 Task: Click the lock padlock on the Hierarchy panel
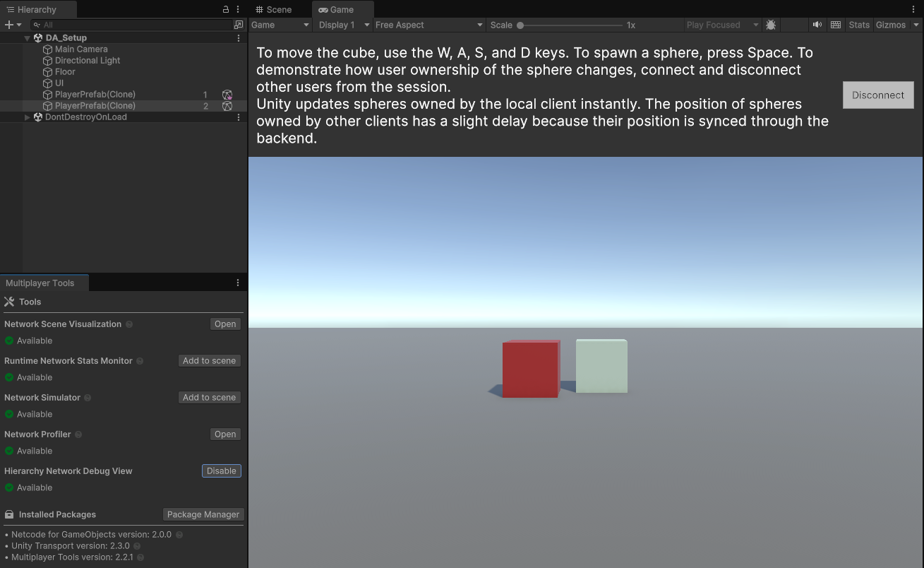[x=225, y=8]
